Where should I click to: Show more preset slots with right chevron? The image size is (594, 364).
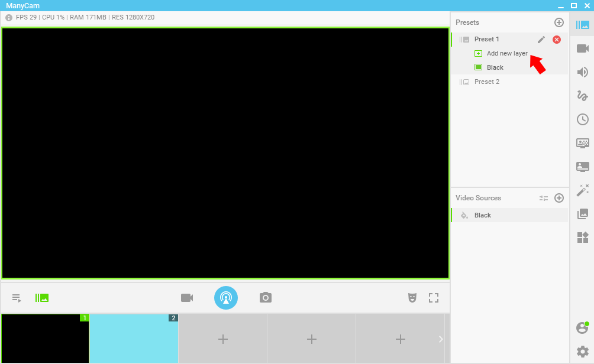pos(441,339)
